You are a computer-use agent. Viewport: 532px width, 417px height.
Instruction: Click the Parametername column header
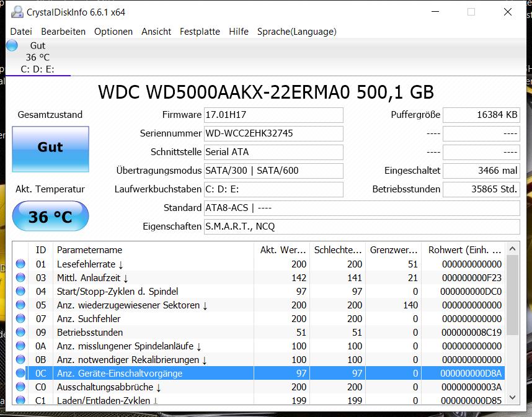(153, 250)
